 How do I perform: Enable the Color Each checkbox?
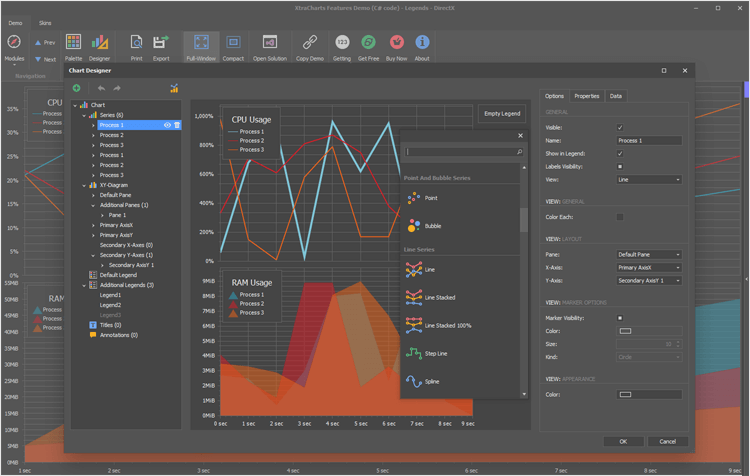pyautogui.click(x=620, y=216)
